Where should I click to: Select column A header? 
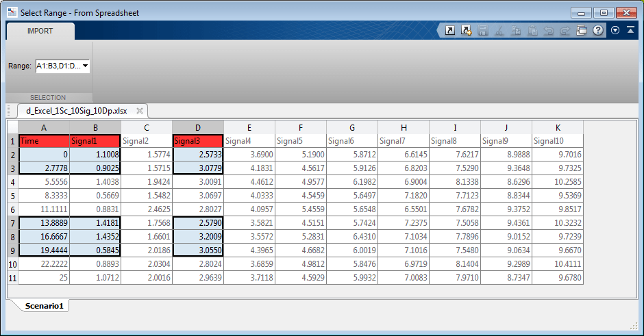44,127
